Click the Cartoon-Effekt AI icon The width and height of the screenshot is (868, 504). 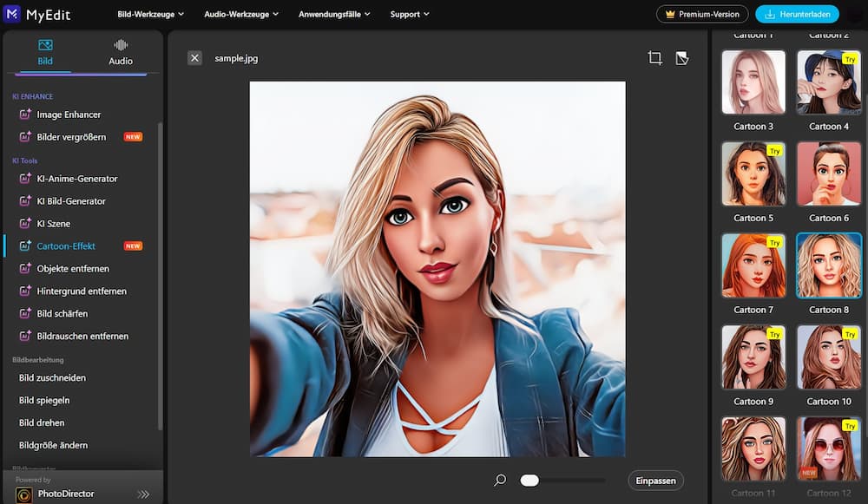[25, 245]
